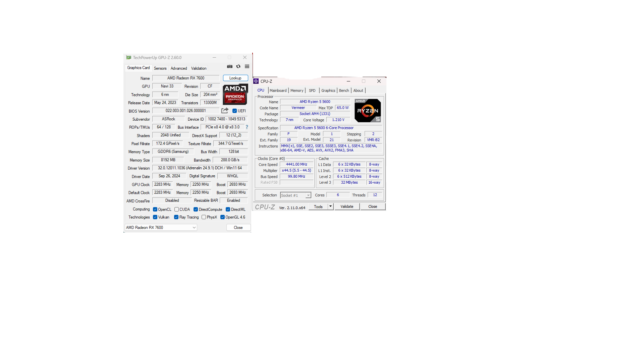Image resolution: width=644 pixels, height=362 pixels.
Task: Toggle the DirectML checkbox
Action: tap(228, 209)
